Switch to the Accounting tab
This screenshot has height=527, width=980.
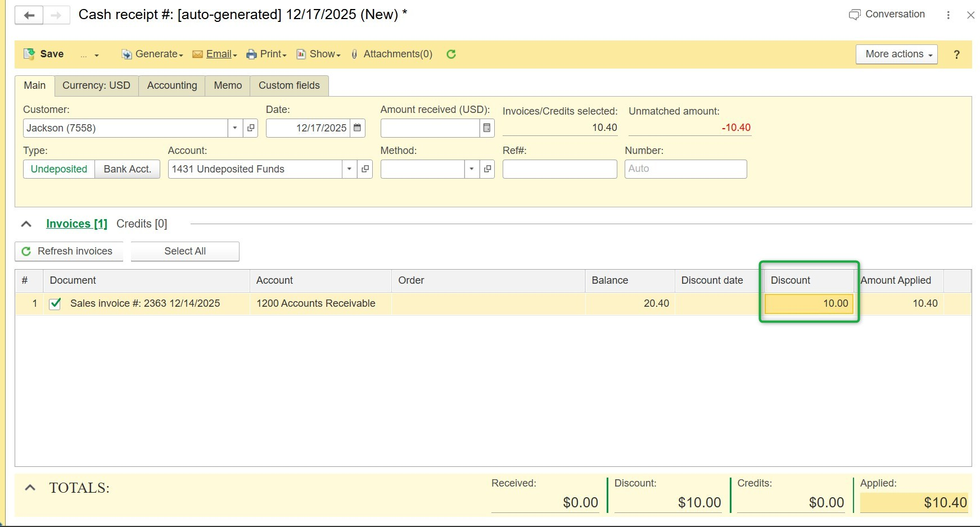(x=172, y=85)
